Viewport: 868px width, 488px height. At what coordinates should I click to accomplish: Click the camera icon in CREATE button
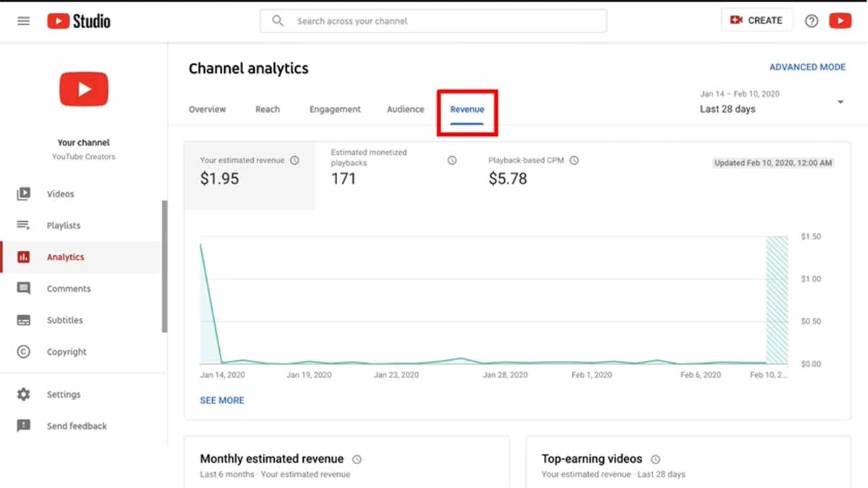tap(736, 20)
